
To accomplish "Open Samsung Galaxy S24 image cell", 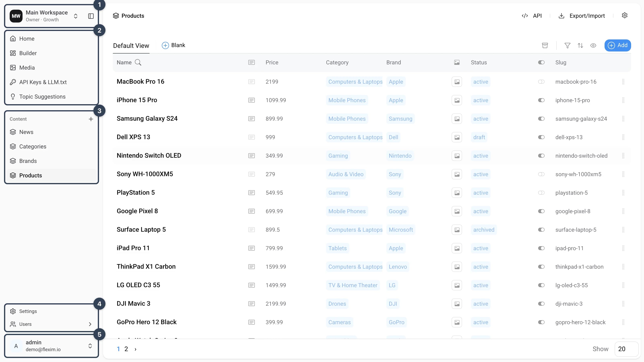I will point(457,119).
